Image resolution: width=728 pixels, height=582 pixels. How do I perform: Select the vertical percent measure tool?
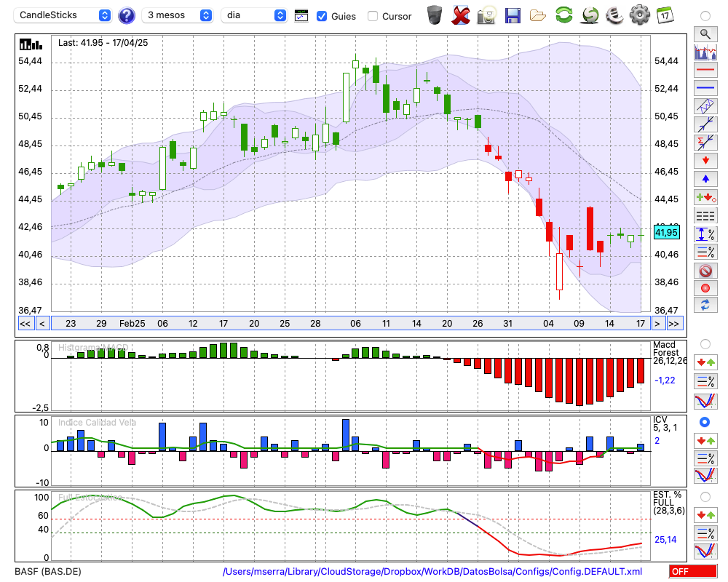click(705, 234)
